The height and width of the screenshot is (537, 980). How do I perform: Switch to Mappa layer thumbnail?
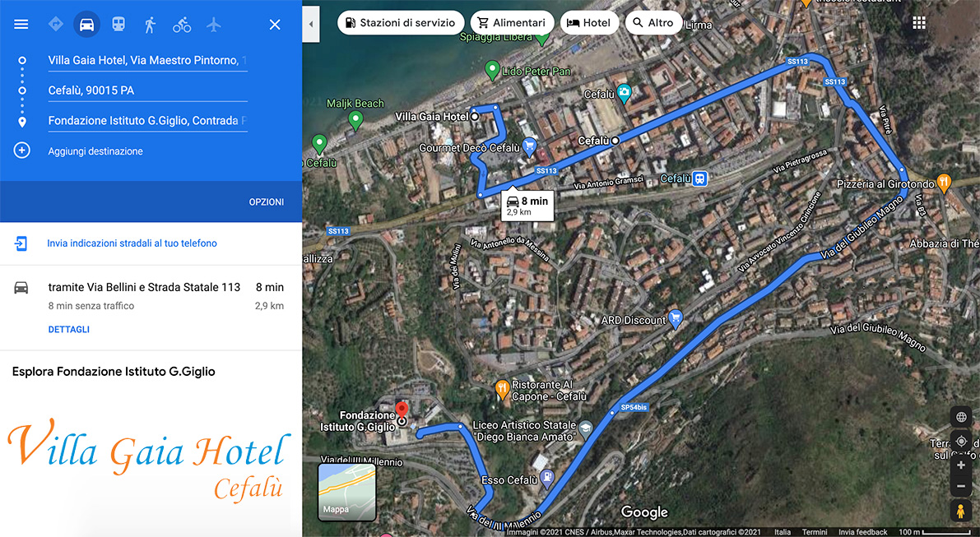(347, 492)
